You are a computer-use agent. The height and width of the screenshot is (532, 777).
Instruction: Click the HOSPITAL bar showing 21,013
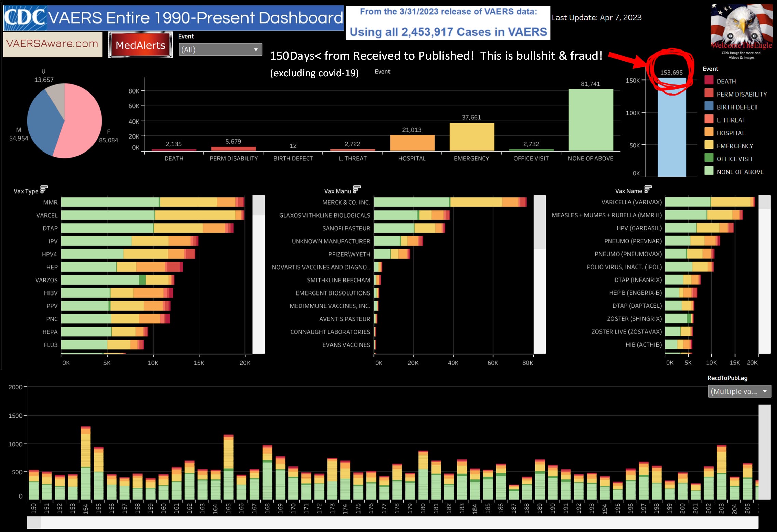412,143
